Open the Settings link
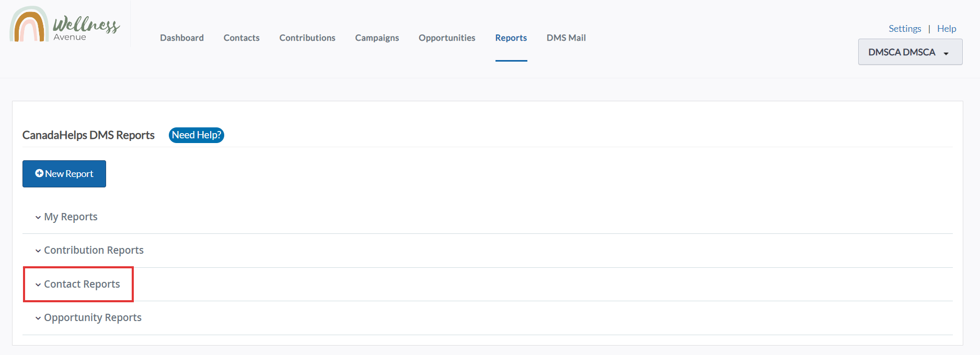The image size is (980, 355). 905,29
